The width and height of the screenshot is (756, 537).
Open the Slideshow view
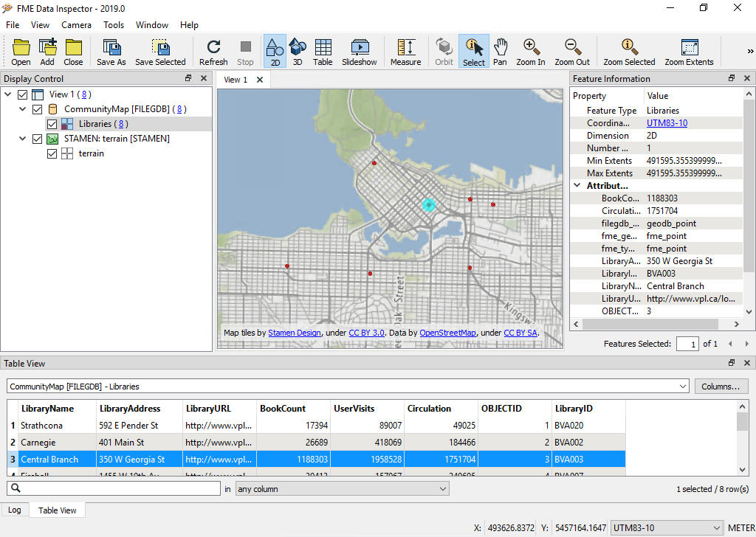click(359, 52)
